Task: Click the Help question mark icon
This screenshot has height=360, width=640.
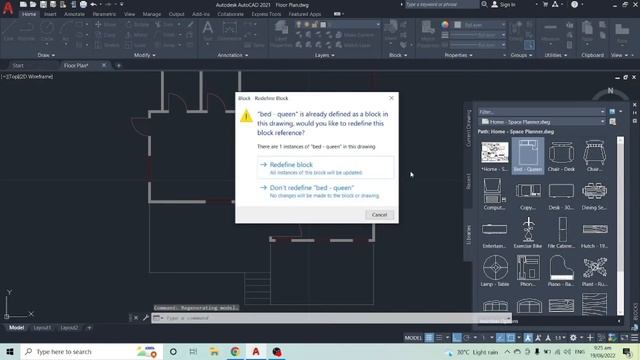Action: pyautogui.click(x=574, y=4)
